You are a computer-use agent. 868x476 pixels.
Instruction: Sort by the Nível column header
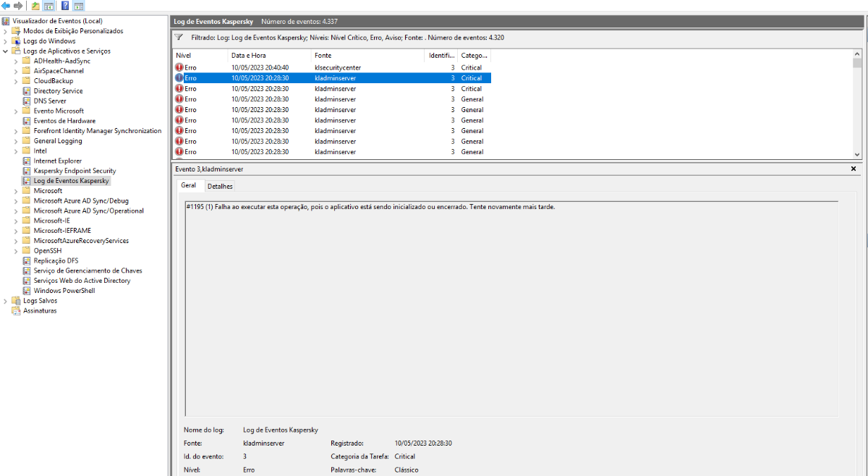[200, 56]
